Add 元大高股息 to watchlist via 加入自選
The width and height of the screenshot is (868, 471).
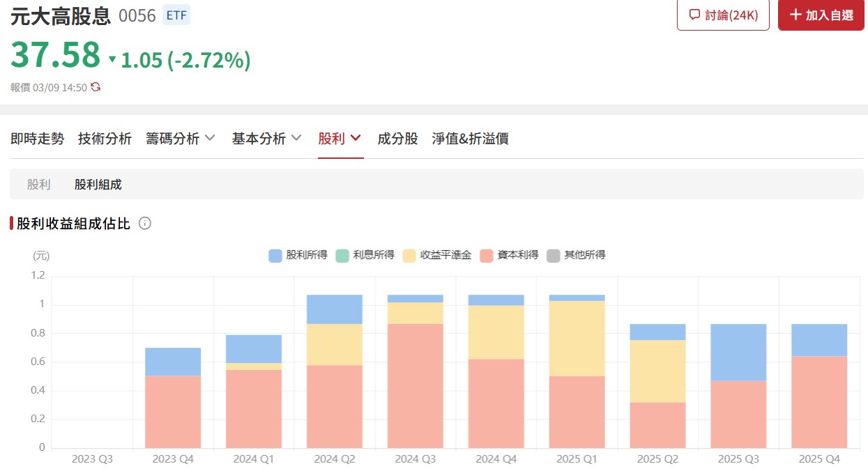click(821, 15)
